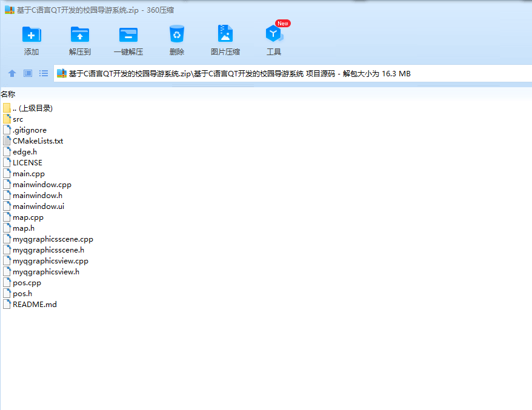Select mainwindow.ui file
532x410 pixels.
click(33, 206)
